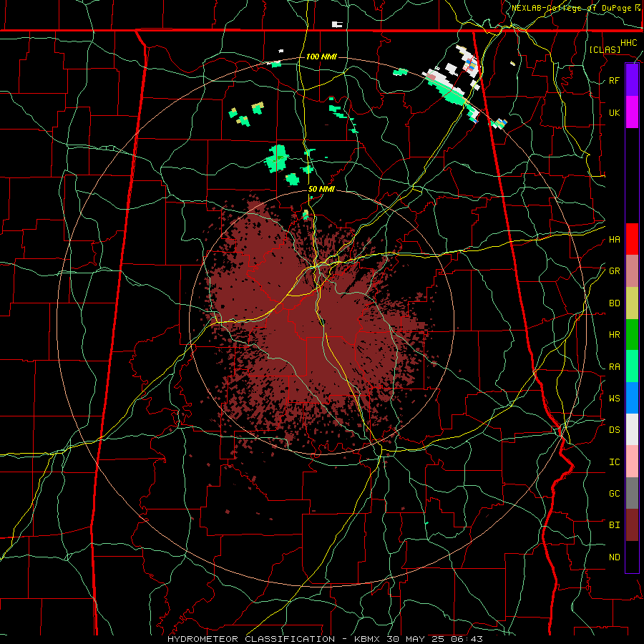Click the red HA legend swatch
The width and height of the screenshot is (644, 644).
[632, 239]
